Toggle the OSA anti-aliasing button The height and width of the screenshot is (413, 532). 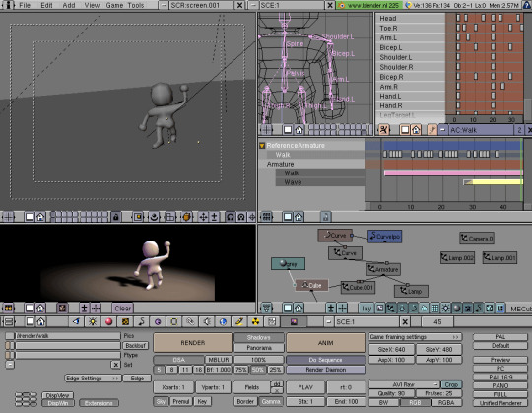178,360
